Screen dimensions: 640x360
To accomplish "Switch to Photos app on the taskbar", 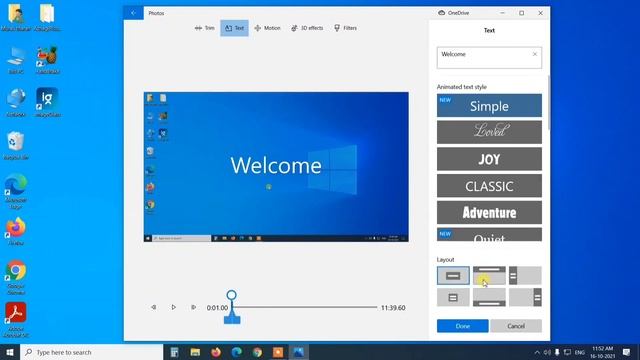I will pos(298,352).
